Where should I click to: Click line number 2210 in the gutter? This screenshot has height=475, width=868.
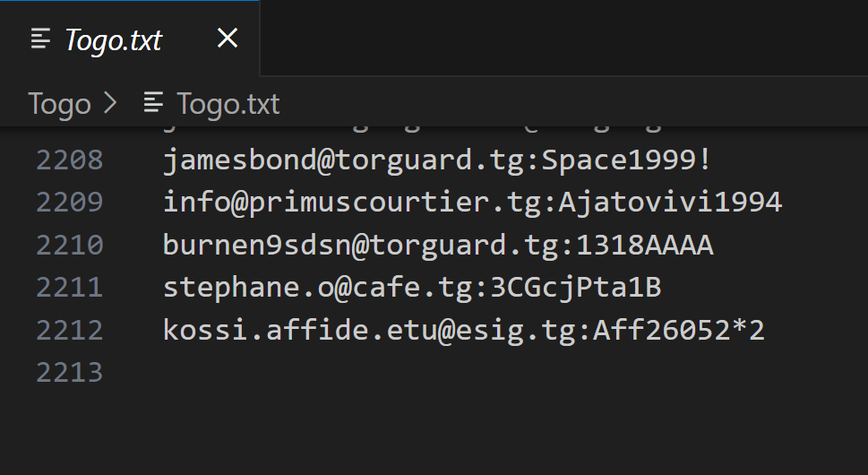(70, 245)
